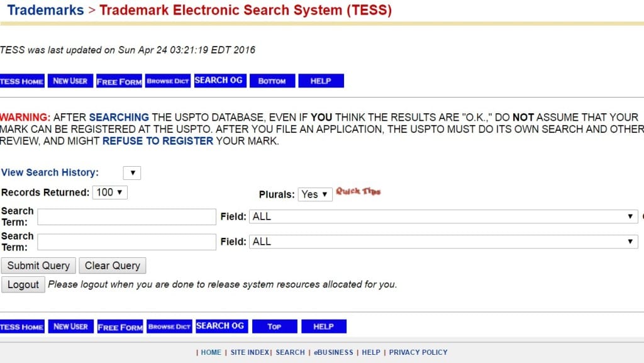Open the Records Returned dropdown
This screenshot has height=363, width=644.
110,193
